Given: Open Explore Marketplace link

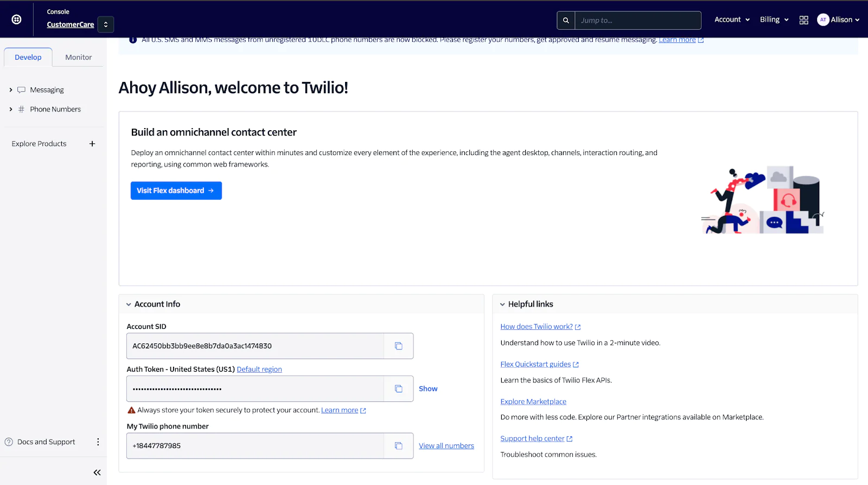Looking at the screenshot, I should tap(533, 401).
